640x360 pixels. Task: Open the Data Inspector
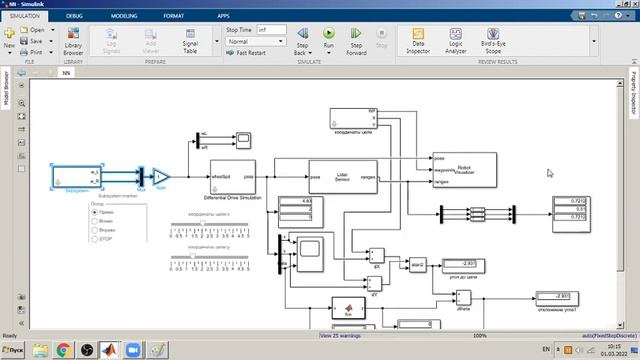[418, 41]
